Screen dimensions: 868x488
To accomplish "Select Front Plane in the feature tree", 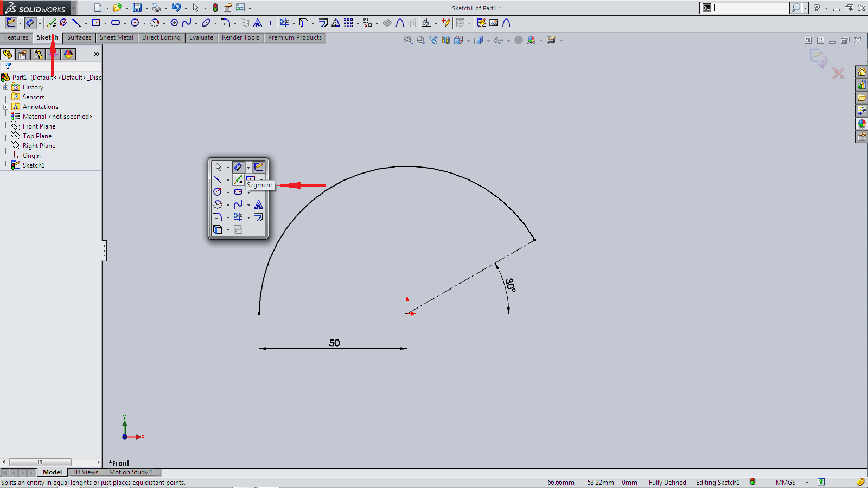I will tap(39, 126).
